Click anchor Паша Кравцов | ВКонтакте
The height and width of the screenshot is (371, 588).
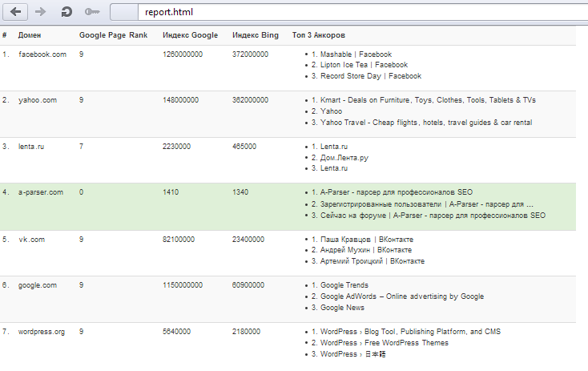click(367, 240)
